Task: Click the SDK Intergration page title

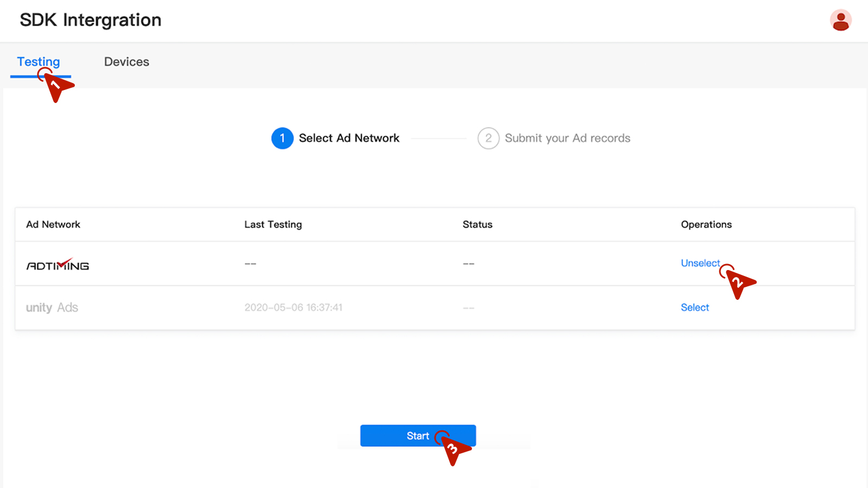Action: [x=91, y=20]
